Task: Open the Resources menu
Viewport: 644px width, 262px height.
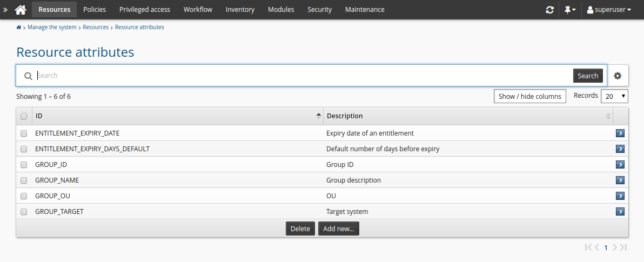Action: [54, 9]
